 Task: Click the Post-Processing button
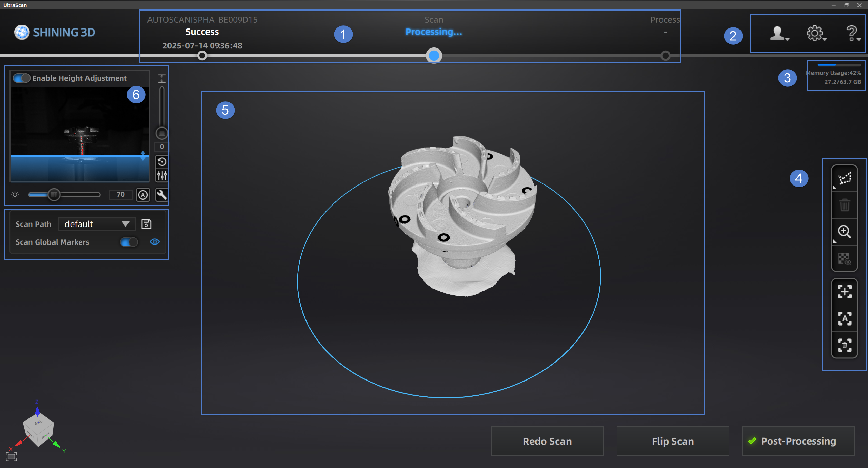(x=798, y=441)
